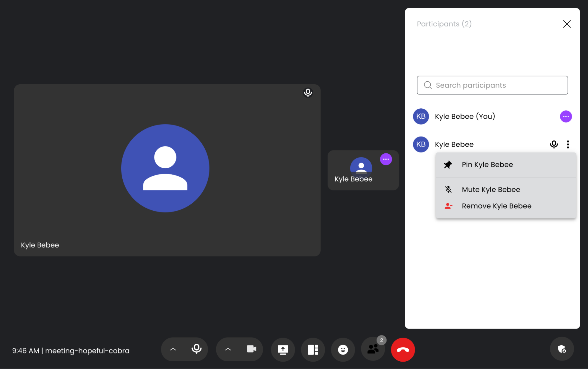
Task: Close the Participants panel
Action: [567, 24]
